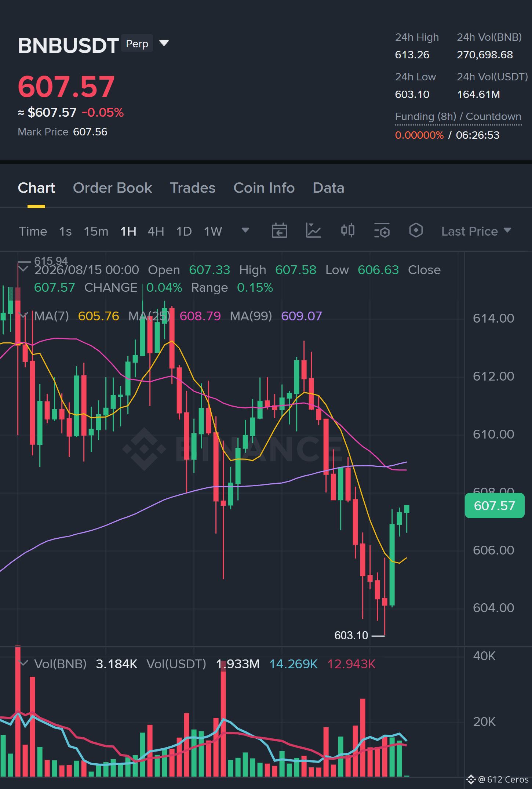Select the 1H interval
Viewport: 532px width, 789px height.
coord(128,231)
